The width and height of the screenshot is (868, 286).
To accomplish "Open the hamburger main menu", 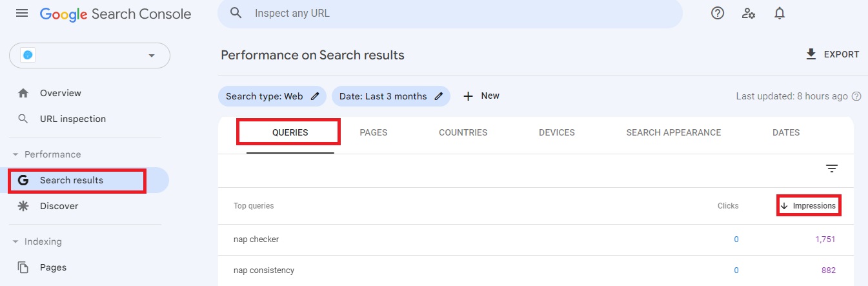I will pyautogui.click(x=22, y=14).
